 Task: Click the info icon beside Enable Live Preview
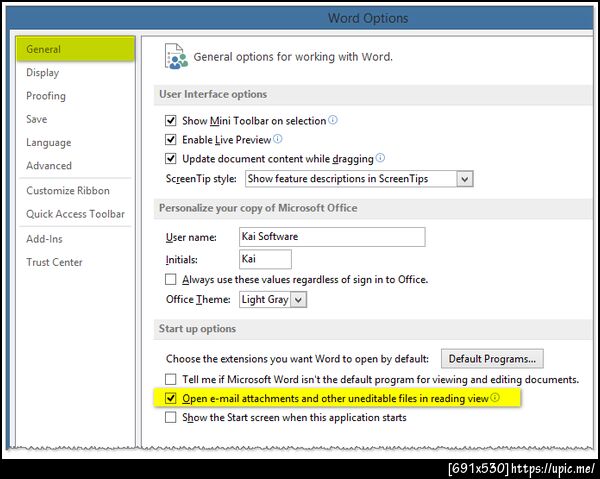click(278, 139)
